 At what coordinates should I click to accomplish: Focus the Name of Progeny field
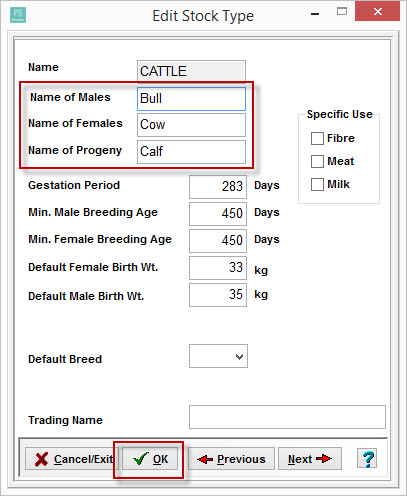[x=191, y=152]
